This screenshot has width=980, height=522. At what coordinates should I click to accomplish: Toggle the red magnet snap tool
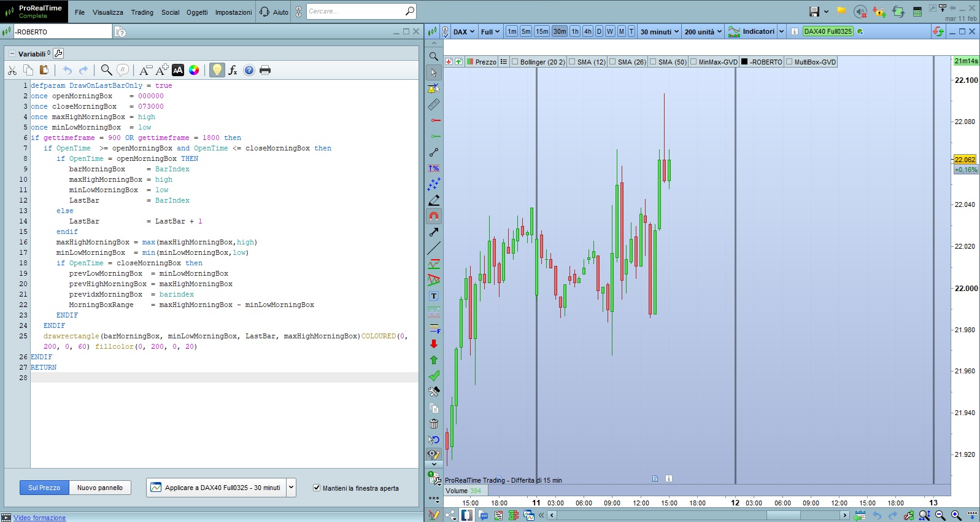pyautogui.click(x=434, y=216)
